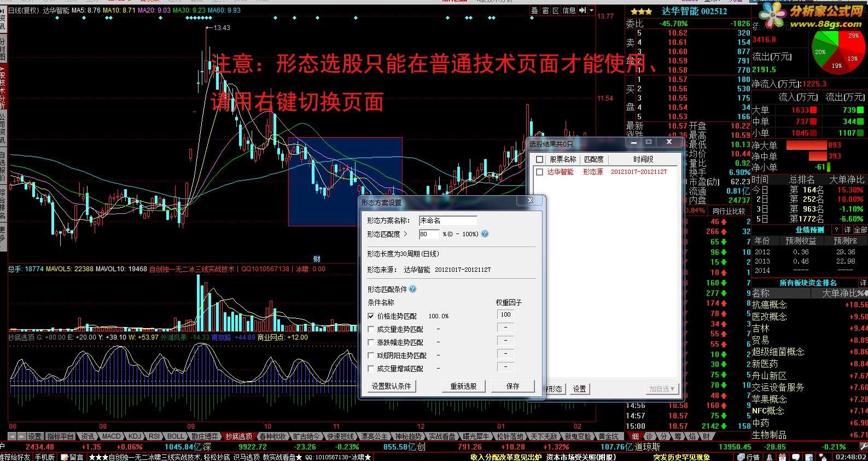Switch to the KDJ indicator tab

pyautogui.click(x=135, y=436)
